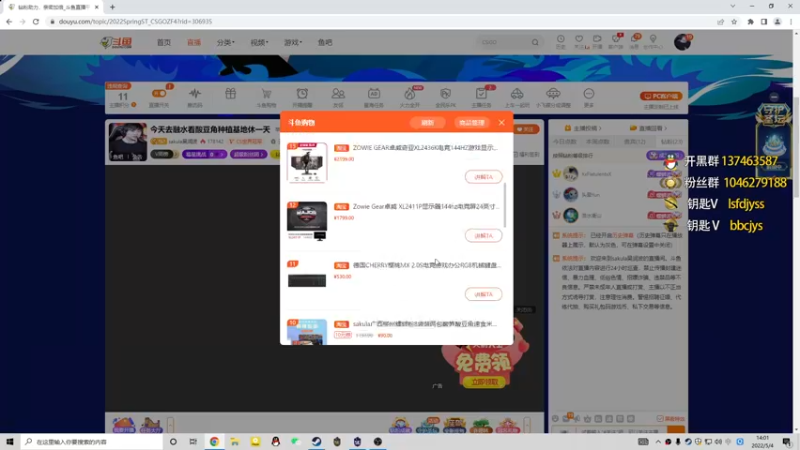Click 讲解TA for ZOWIE XL2436K monitor
The width and height of the screenshot is (800, 450).
483,177
